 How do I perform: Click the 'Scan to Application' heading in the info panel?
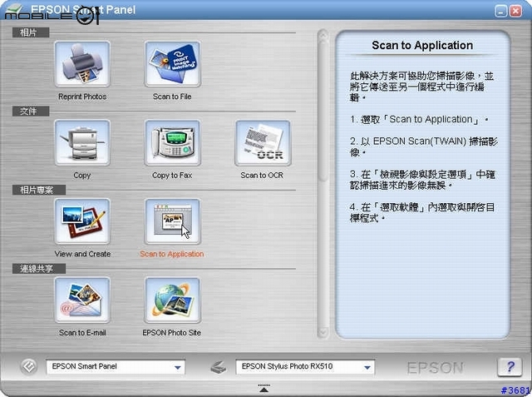422,45
